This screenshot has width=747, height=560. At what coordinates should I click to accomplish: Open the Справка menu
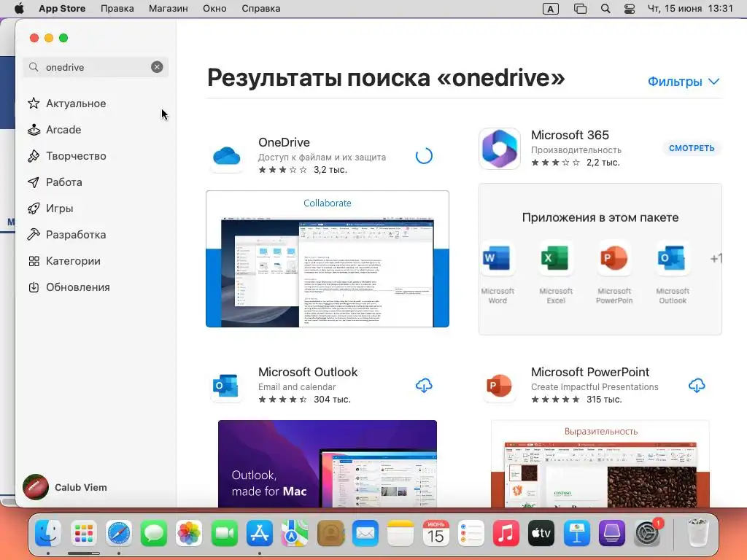(x=260, y=9)
